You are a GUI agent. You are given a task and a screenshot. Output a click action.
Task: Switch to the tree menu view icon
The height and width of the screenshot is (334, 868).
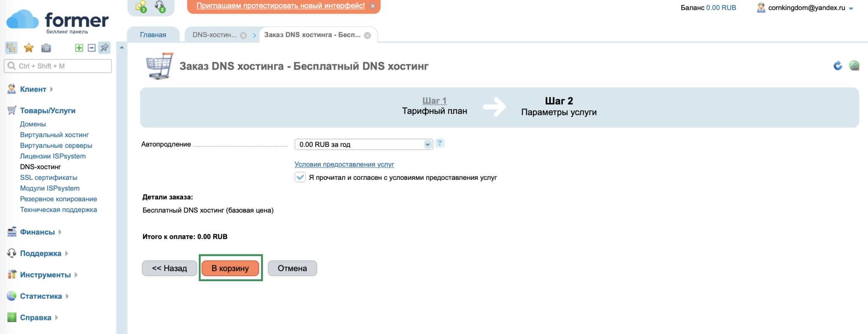click(11, 48)
